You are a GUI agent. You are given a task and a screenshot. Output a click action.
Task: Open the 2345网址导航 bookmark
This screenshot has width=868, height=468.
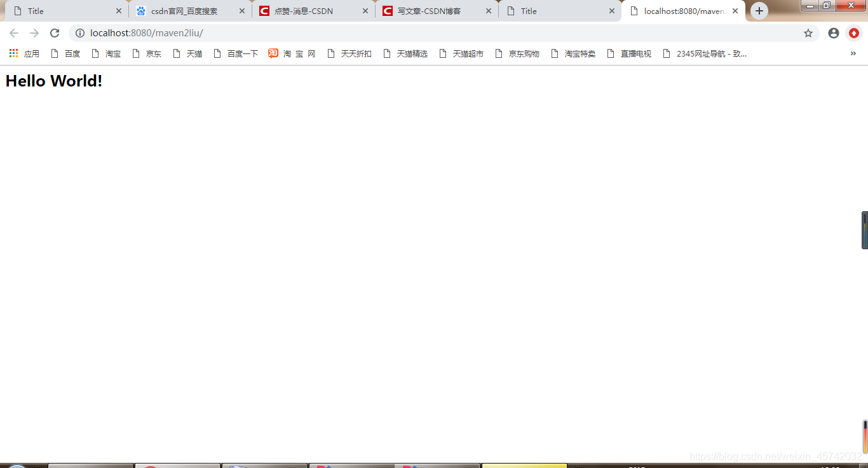pyautogui.click(x=705, y=53)
